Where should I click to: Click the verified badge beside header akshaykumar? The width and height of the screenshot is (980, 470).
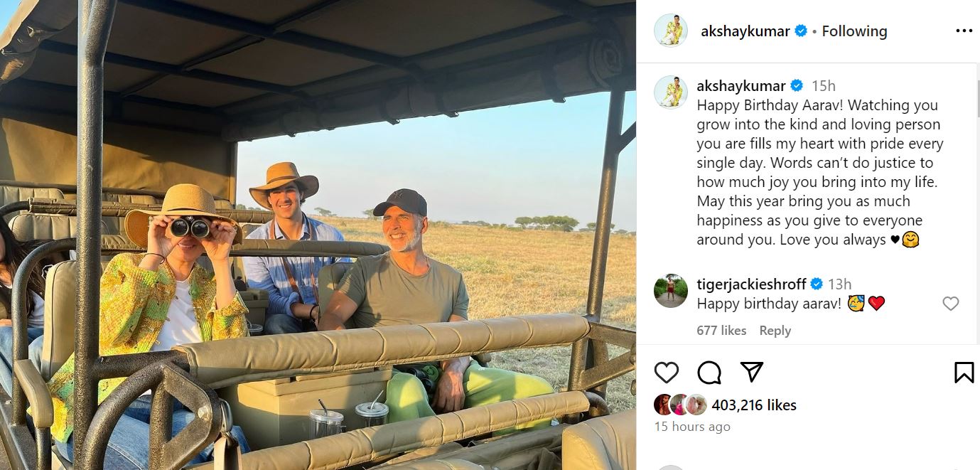tap(801, 31)
